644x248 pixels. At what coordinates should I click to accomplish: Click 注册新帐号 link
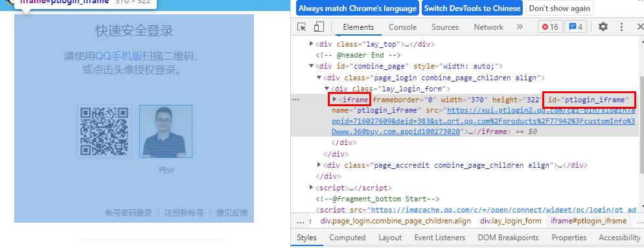184,212
